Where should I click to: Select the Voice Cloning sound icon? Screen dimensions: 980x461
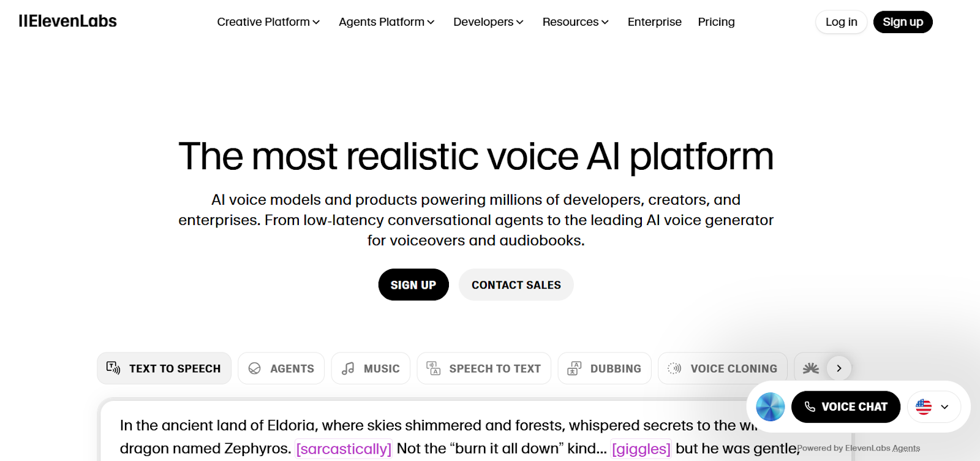coord(676,368)
